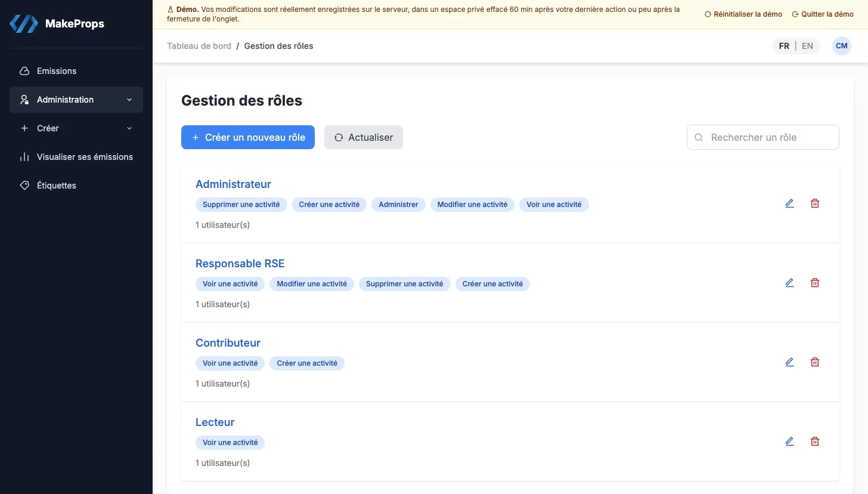This screenshot has width=868, height=494.
Task: Open Étiquettes in the sidebar
Action: [76, 186]
